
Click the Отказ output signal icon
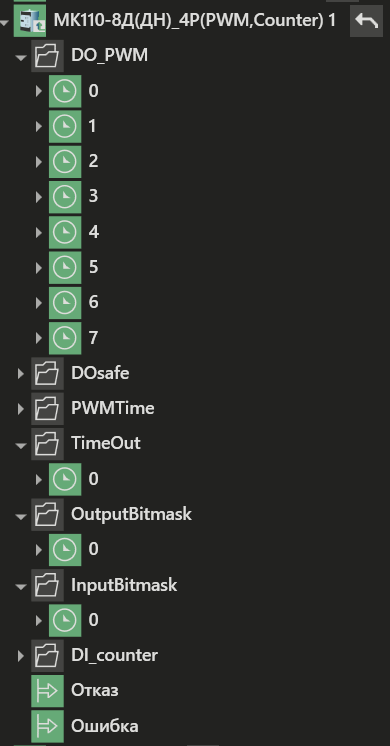(47, 690)
